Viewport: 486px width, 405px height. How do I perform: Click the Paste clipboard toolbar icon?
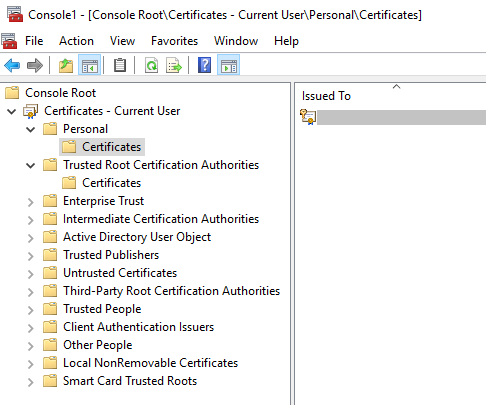[120, 65]
